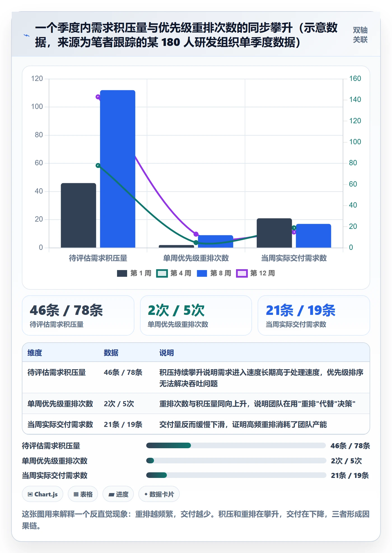The image size is (392, 553).
Task: Click the footer note starting with 这张图用来解释
Action: [196, 520]
